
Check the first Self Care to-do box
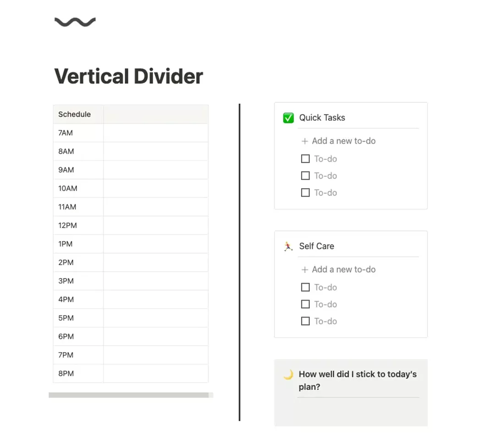point(305,287)
